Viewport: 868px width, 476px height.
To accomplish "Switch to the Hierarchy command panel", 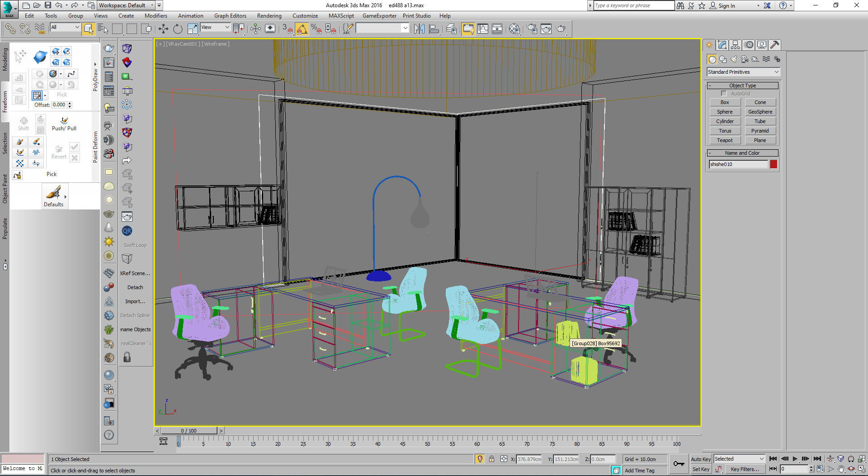I will (x=735, y=45).
